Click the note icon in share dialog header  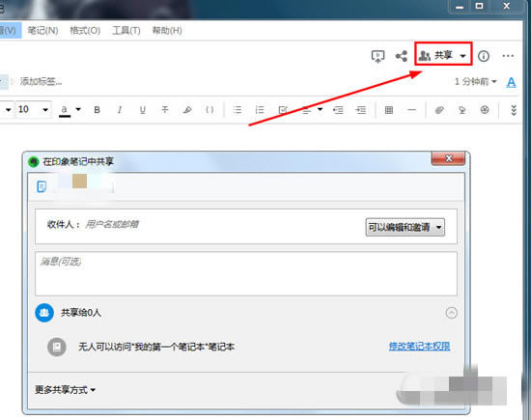42,186
